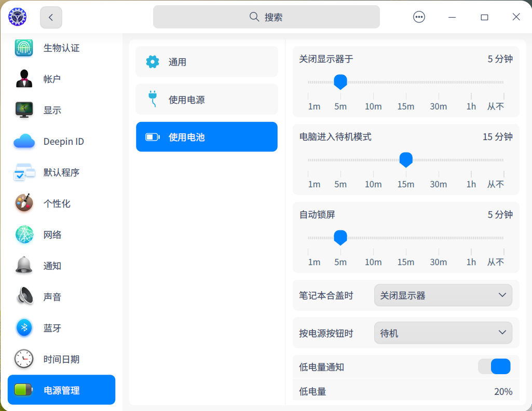Toggle the 低电量通知 switch off
The image size is (532, 411).
(x=494, y=366)
